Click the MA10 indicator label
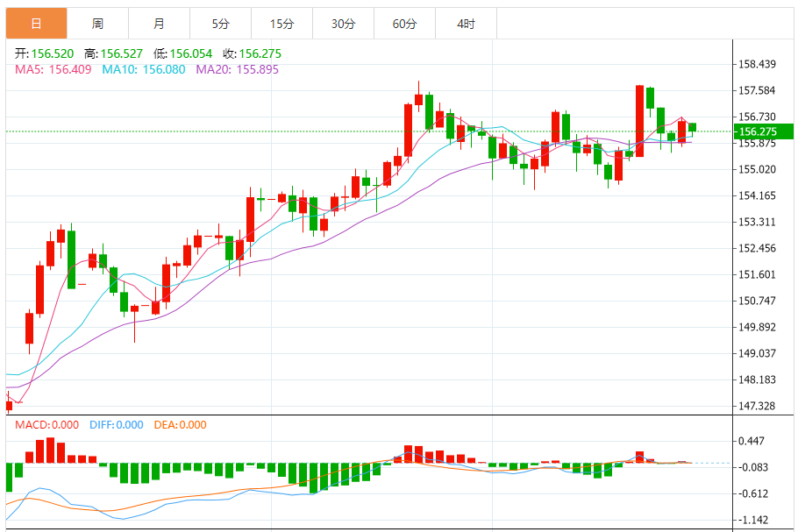 143,68
